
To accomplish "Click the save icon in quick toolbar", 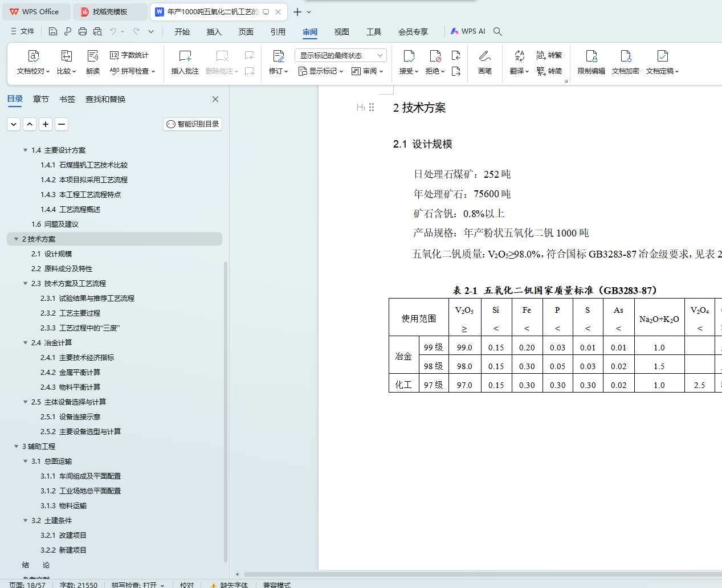I will tap(53, 31).
